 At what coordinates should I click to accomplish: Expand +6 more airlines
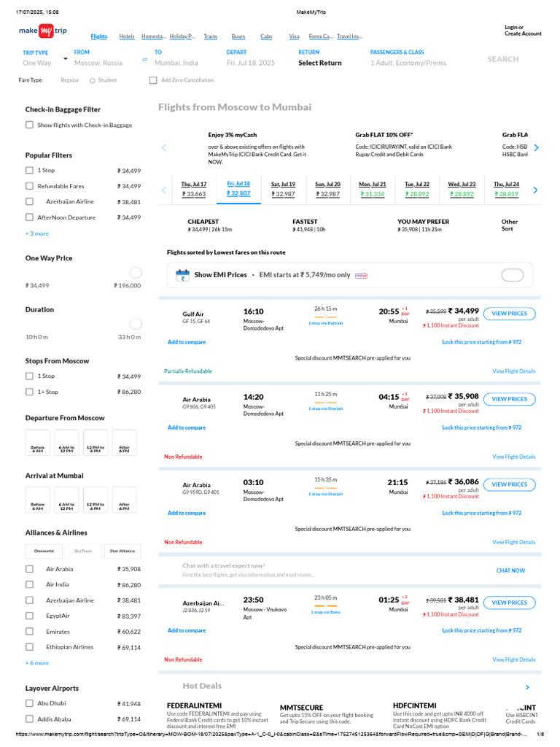point(37,663)
